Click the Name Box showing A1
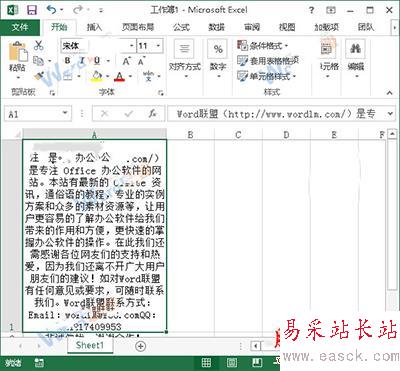 (33, 114)
